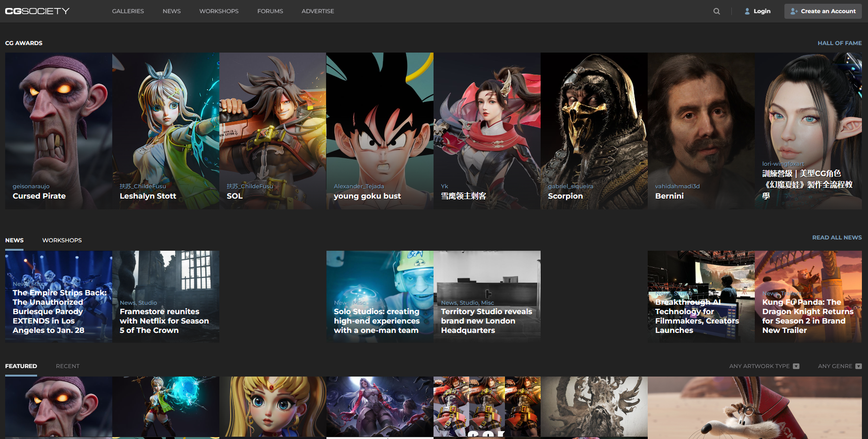Go to Workshops in top navigation
This screenshot has height=439, width=868.
[x=219, y=11]
